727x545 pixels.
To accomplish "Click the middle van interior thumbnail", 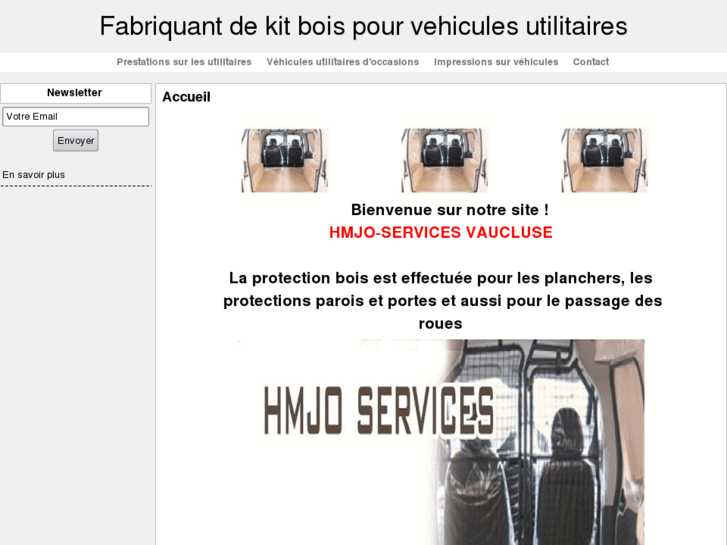I will (x=445, y=160).
